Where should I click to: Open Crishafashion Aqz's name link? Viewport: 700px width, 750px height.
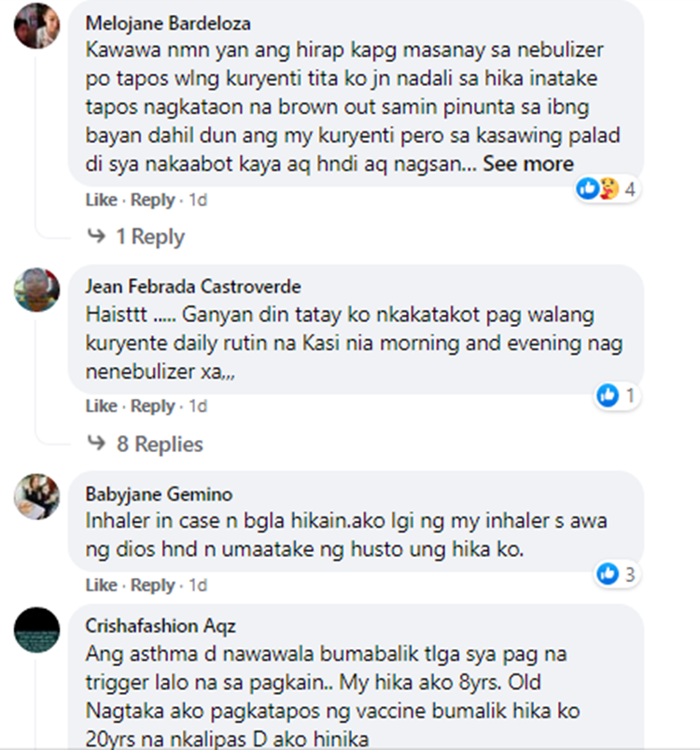click(x=161, y=626)
